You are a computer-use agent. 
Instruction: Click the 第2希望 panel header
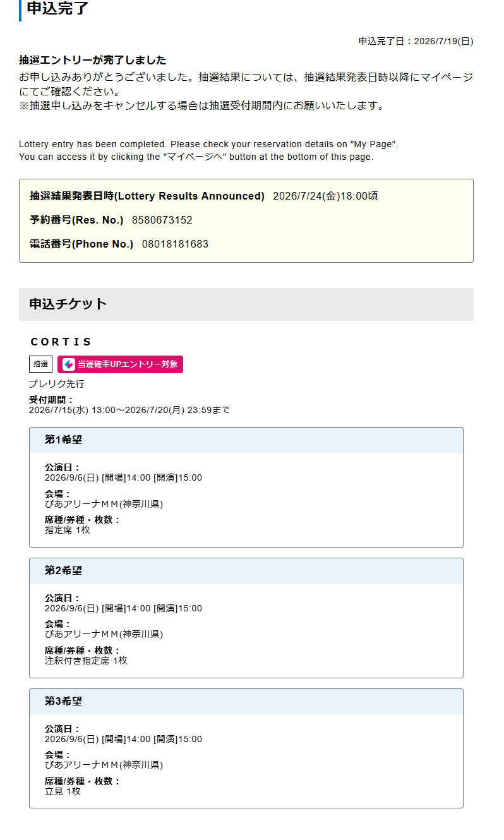pos(246,571)
